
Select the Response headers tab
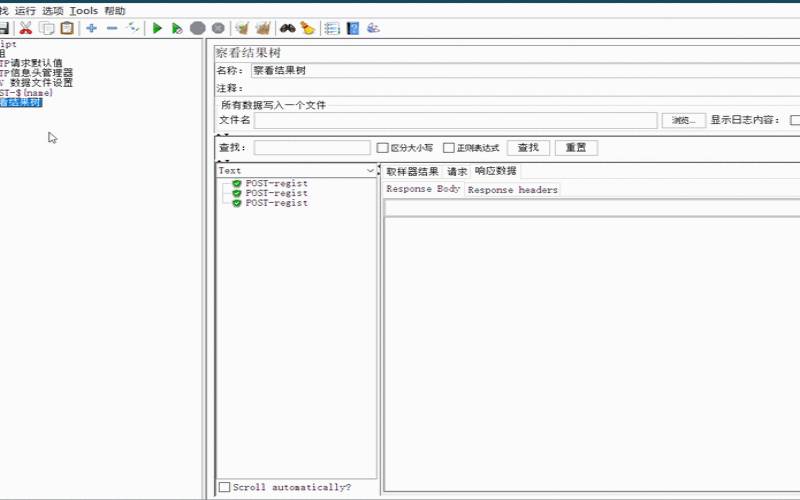coord(512,190)
